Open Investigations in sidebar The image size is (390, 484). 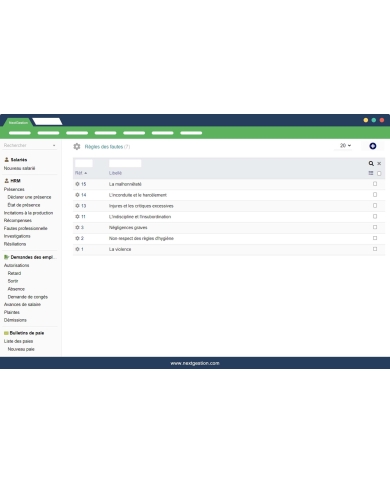17,236
